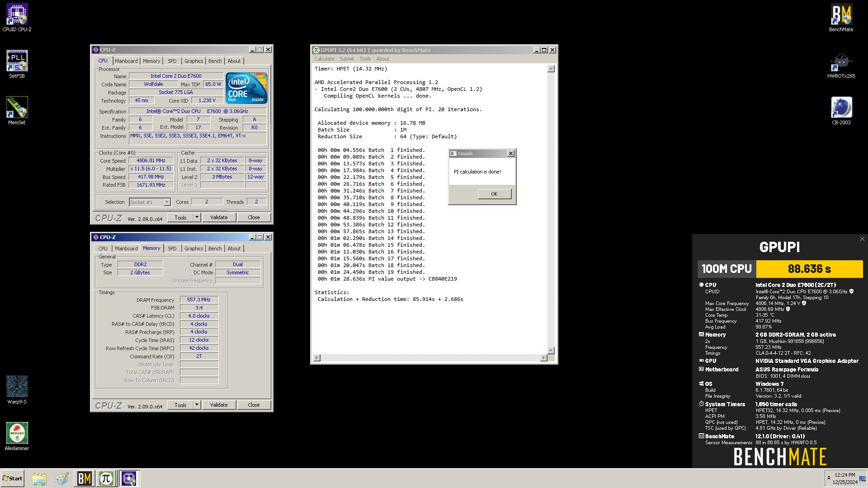This screenshot has height=488, width=868.
Task: Click GPUPI horizontal scrollbar left arrow
Action: pyautogui.click(x=317, y=358)
